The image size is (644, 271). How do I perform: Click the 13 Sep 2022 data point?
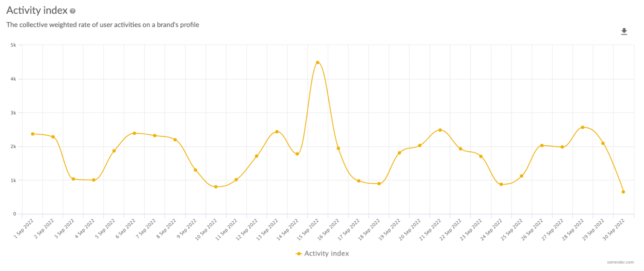click(277, 132)
